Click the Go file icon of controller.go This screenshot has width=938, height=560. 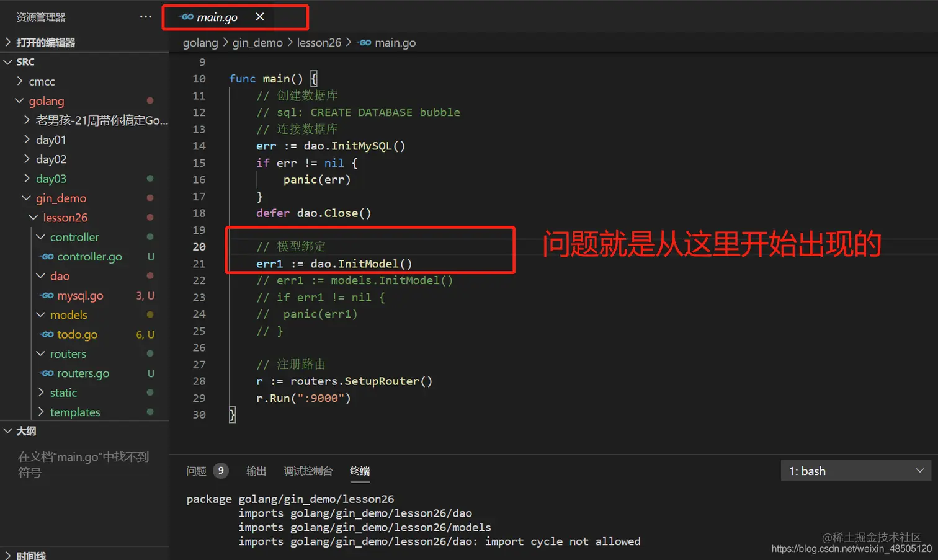click(x=47, y=257)
